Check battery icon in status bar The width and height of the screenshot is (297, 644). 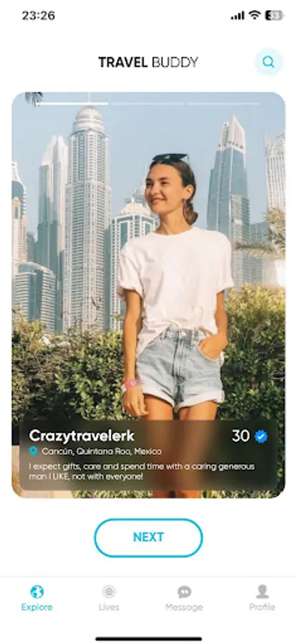click(x=274, y=16)
